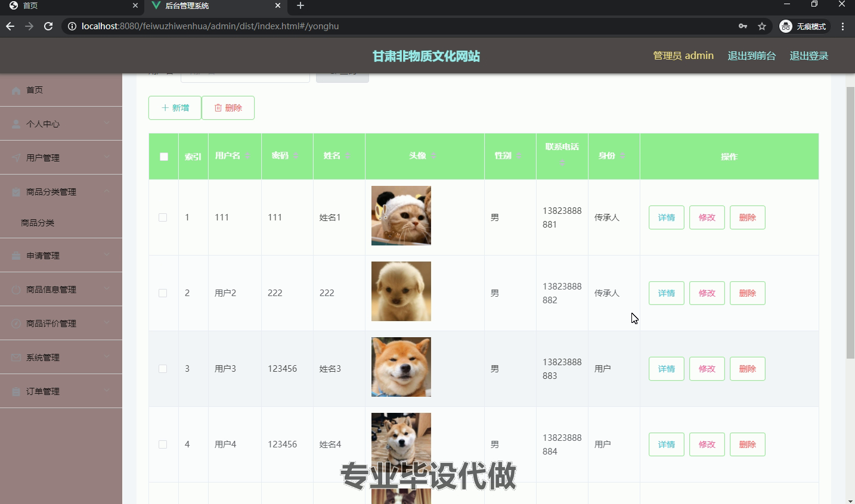
Task: Open the puppy avatar thumbnail of 用户2
Action: tap(401, 291)
